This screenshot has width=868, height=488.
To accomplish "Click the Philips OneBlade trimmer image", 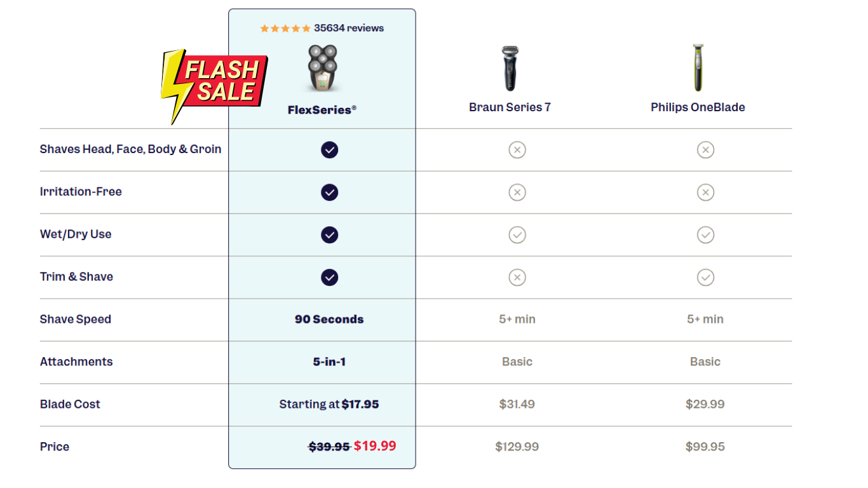I will [x=698, y=68].
